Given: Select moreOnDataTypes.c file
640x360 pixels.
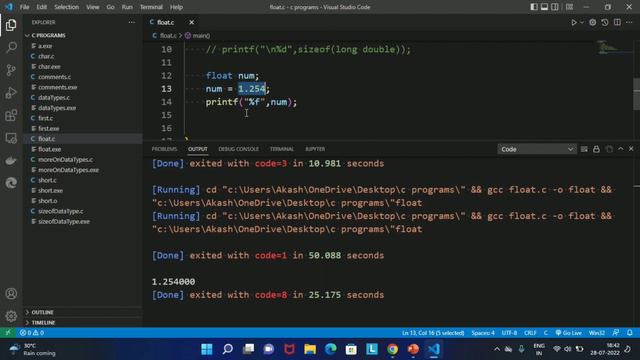Looking at the screenshot, I should (65, 160).
